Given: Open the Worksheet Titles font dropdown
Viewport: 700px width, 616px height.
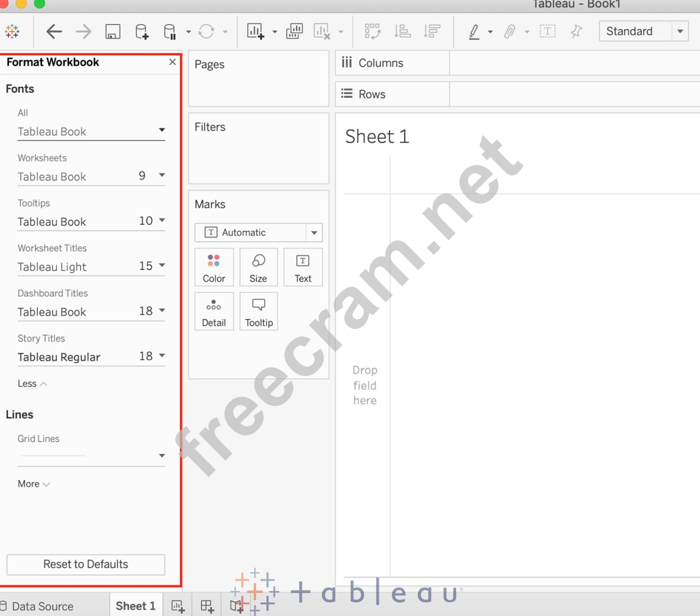Looking at the screenshot, I should pyautogui.click(x=91, y=267).
